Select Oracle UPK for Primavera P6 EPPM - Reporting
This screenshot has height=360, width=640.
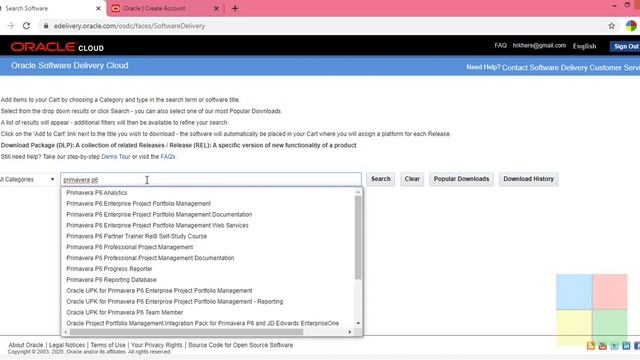coord(174,302)
